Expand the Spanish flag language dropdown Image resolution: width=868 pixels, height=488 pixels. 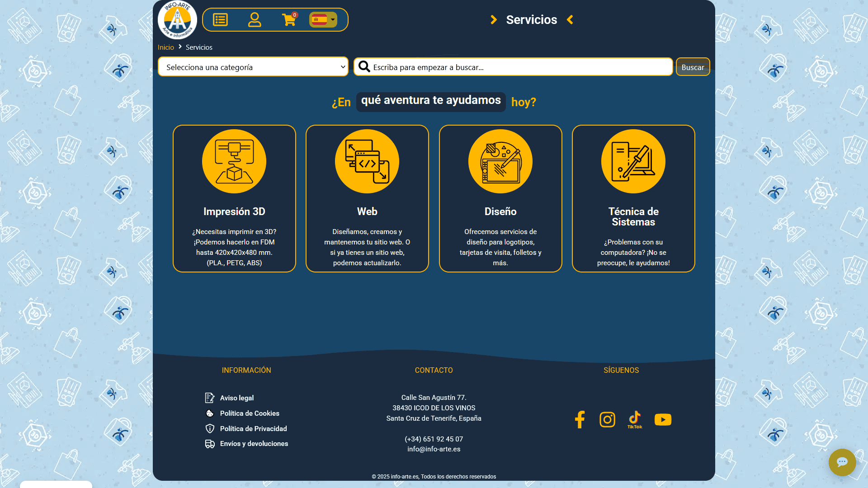click(x=323, y=20)
